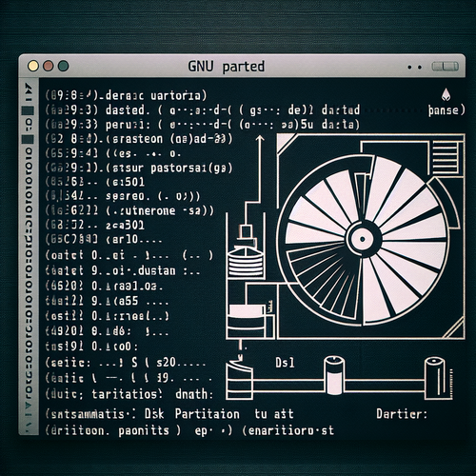Click the "Dsk Partitaion" text

(192, 414)
